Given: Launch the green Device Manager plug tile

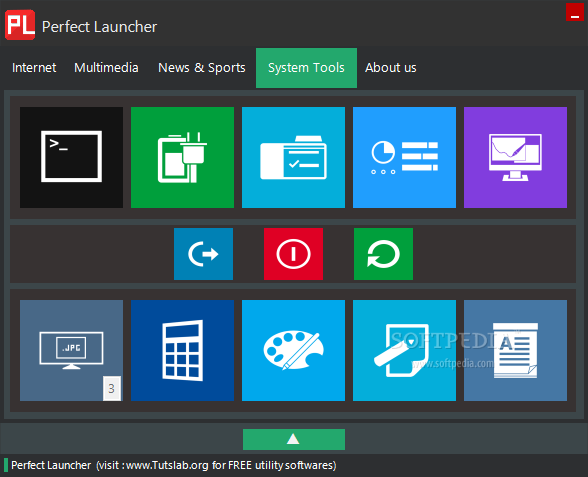Looking at the screenshot, I should (x=182, y=157).
